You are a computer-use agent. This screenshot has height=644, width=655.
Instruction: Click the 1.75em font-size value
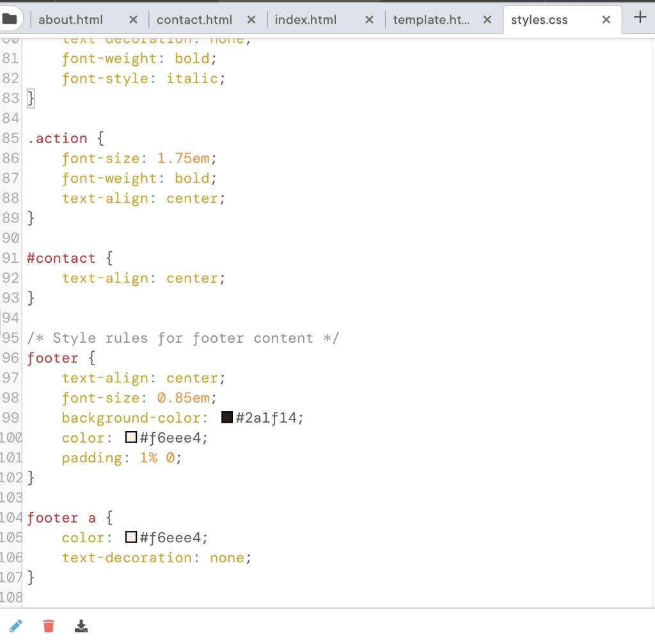184,159
